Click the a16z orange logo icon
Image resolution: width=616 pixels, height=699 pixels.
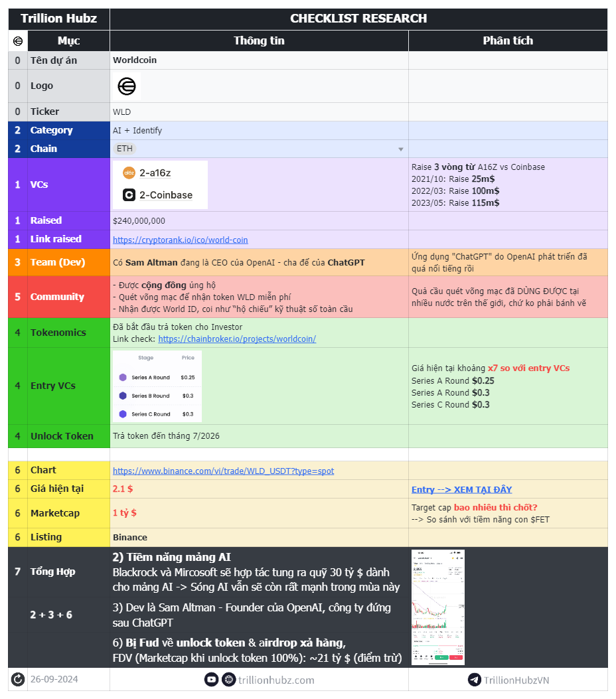pos(129,173)
